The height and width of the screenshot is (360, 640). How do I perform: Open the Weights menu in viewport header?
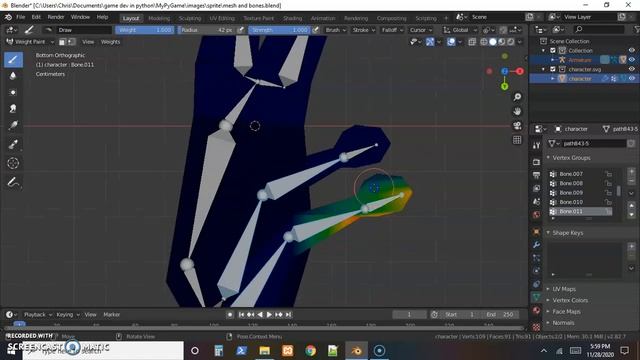tap(110, 42)
